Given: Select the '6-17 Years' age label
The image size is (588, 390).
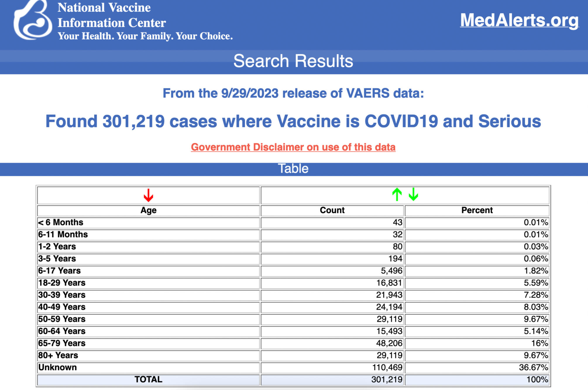Looking at the screenshot, I should [59, 271].
